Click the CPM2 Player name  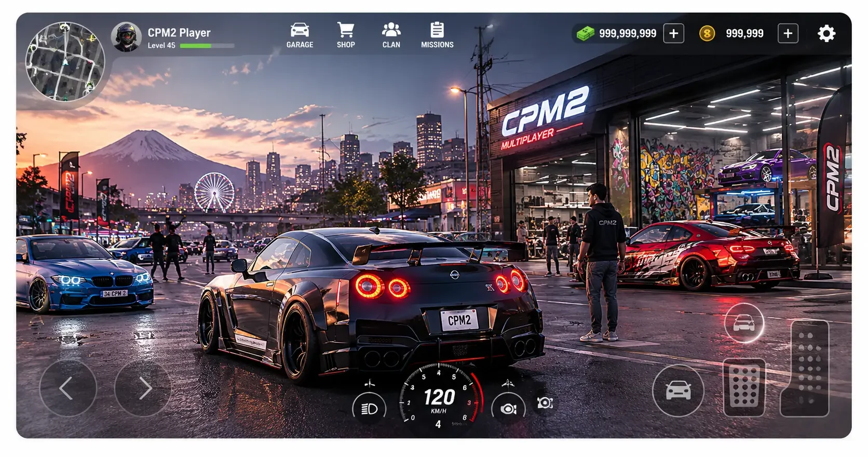point(179,33)
